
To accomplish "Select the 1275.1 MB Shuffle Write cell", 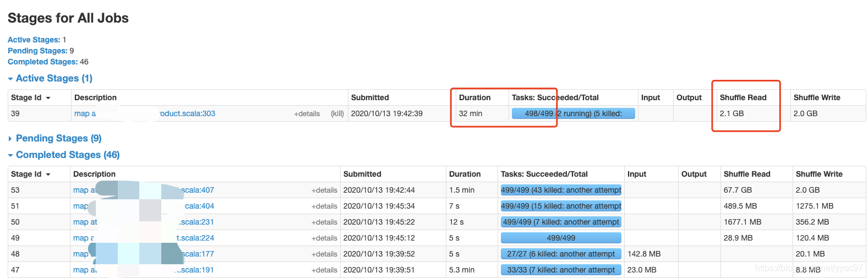I will click(815, 206).
